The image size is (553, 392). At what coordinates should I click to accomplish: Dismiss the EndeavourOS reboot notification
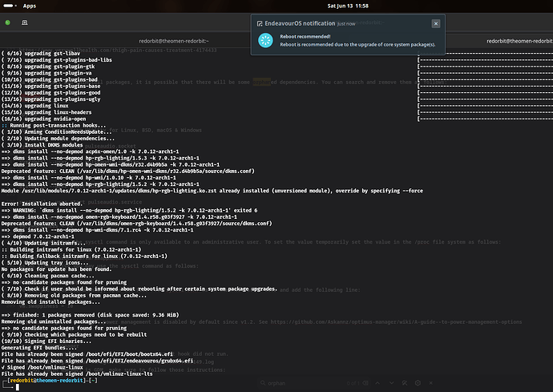coord(436,23)
